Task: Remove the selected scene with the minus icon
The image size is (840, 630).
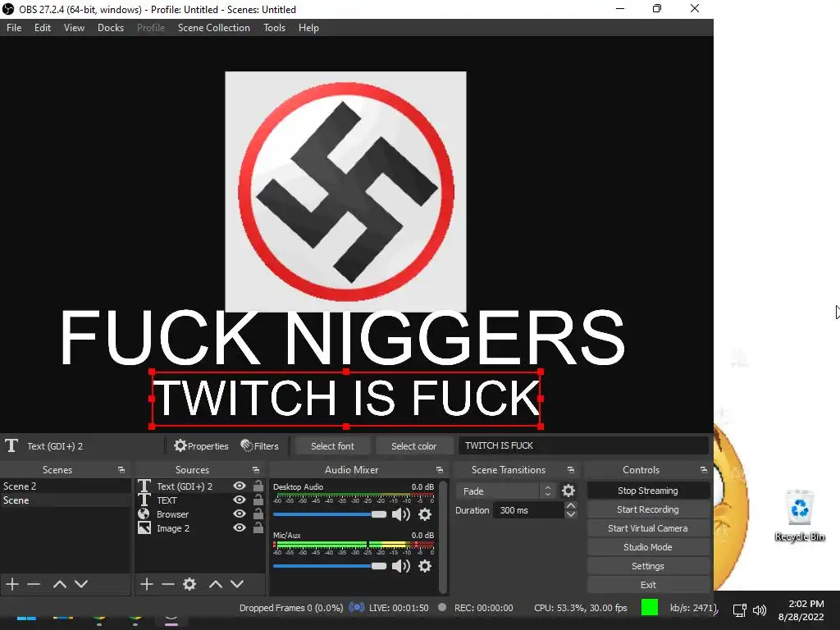Action: (34, 584)
